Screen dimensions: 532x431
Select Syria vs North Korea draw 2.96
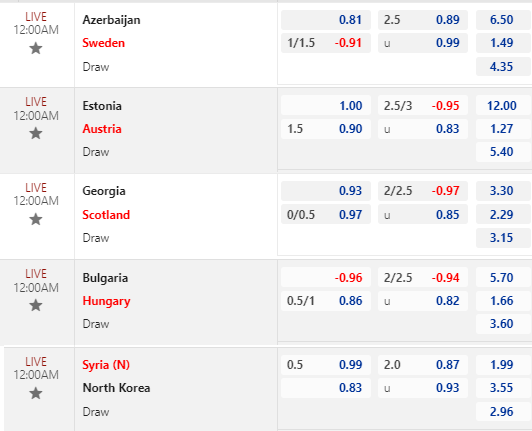point(504,412)
